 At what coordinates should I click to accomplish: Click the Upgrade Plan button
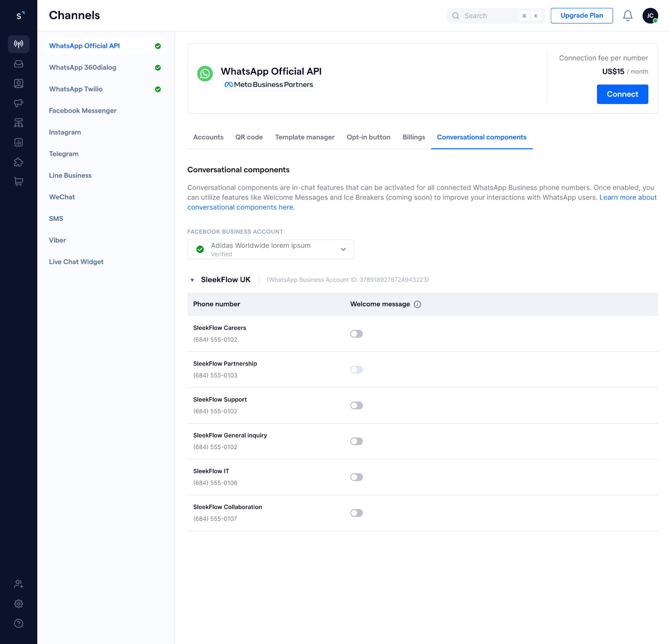point(582,16)
